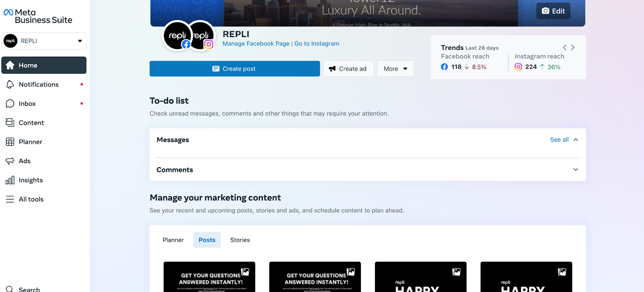Show next Trends card
Viewport: 644px width, 292px height.
pyautogui.click(x=573, y=47)
